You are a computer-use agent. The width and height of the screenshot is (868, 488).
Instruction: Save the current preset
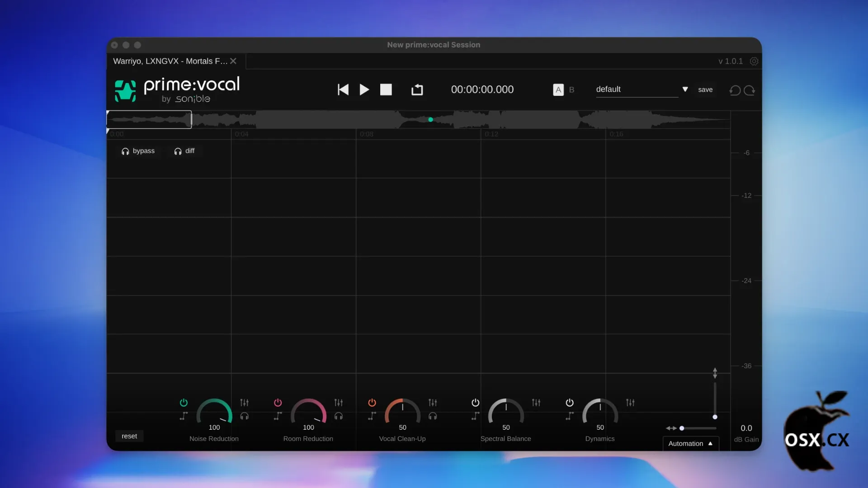pos(705,89)
